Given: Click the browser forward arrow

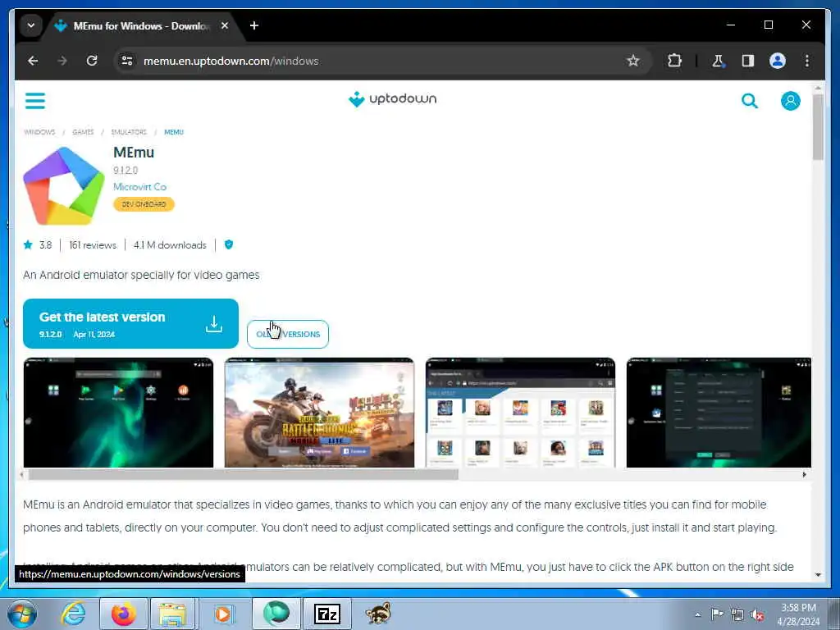Looking at the screenshot, I should [x=62, y=61].
